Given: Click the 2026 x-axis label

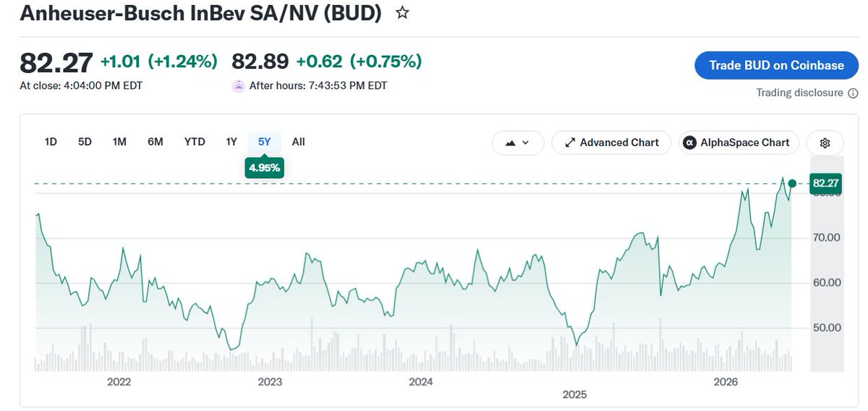Looking at the screenshot, I should pos(725,381).
